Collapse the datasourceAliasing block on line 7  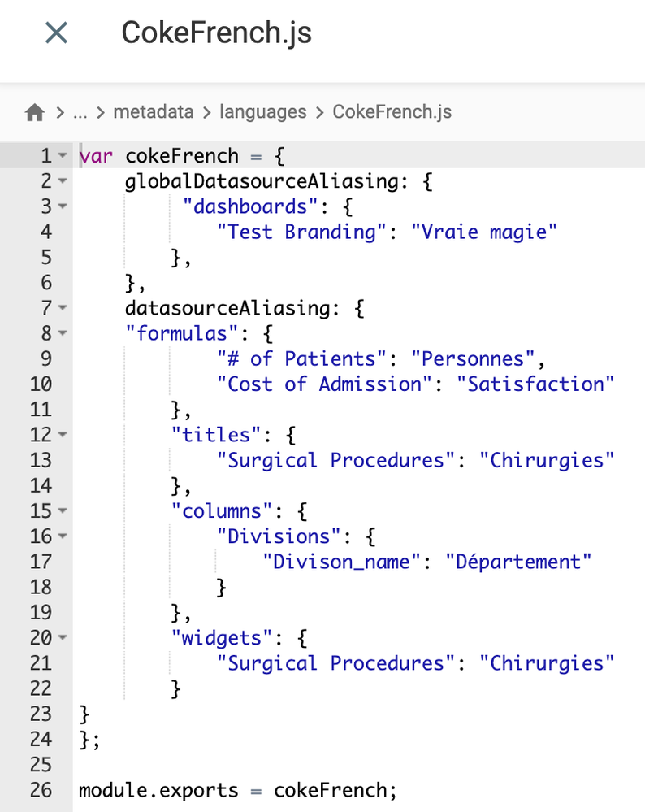tap(63, 308)
